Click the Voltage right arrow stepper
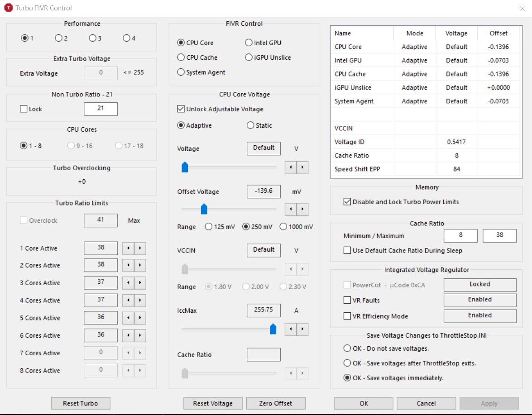The width and height of the screenshot is (532, 415). (302, 167)
